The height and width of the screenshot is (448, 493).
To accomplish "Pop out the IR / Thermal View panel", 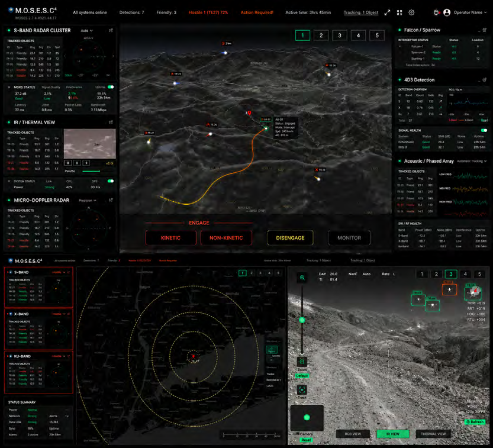I will (x=111, y=122).
